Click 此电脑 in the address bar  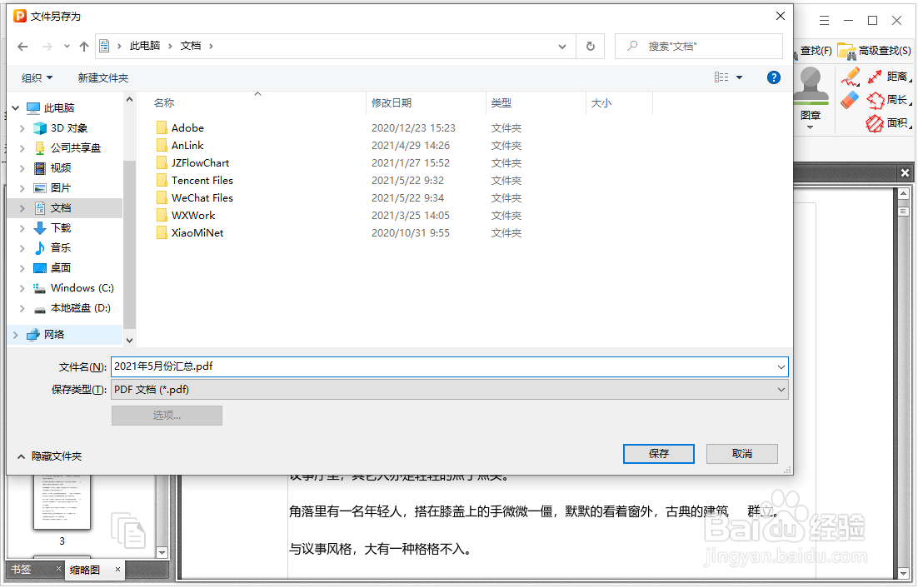[145, 46]
